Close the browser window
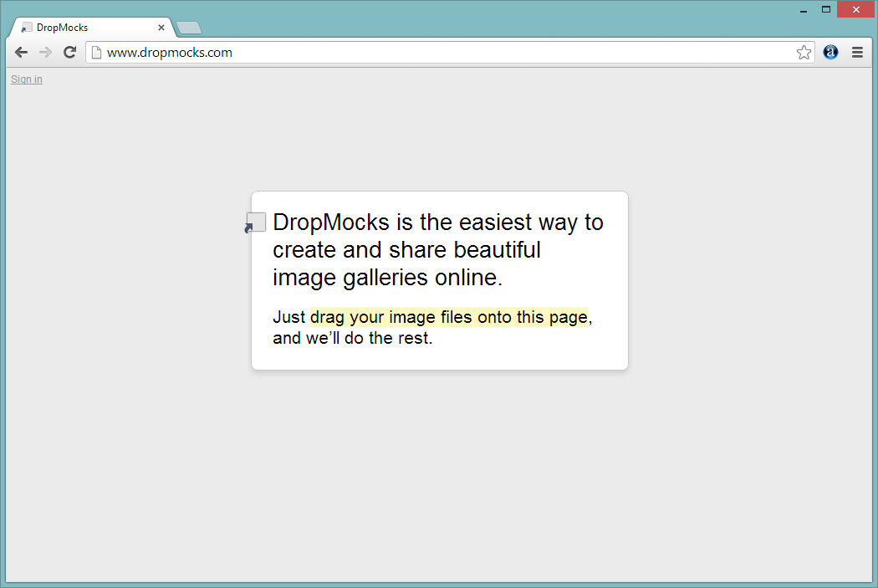The image size is (878, 588). click(855, 9)
